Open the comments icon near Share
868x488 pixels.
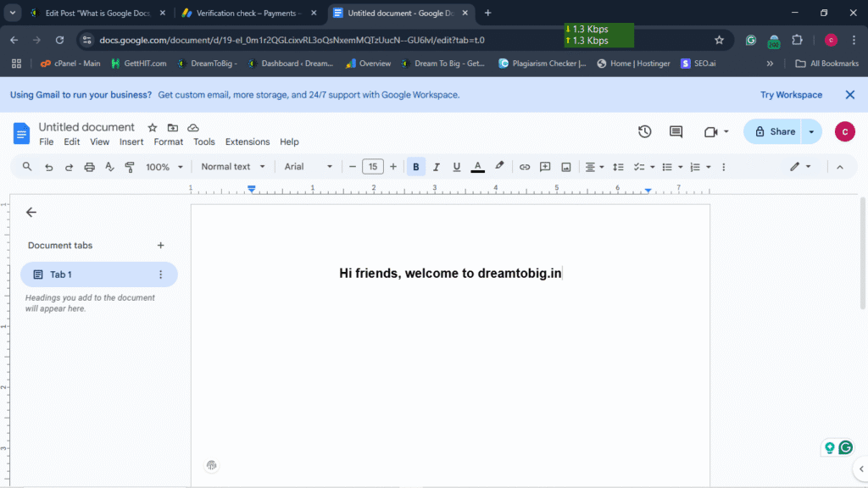[x=676, y=132]
